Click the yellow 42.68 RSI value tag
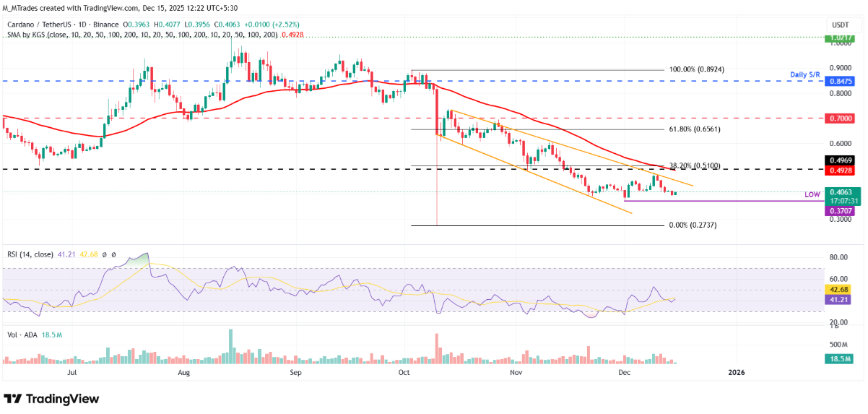This screenshot has width=868, height=414. click(x=838, y=288)
